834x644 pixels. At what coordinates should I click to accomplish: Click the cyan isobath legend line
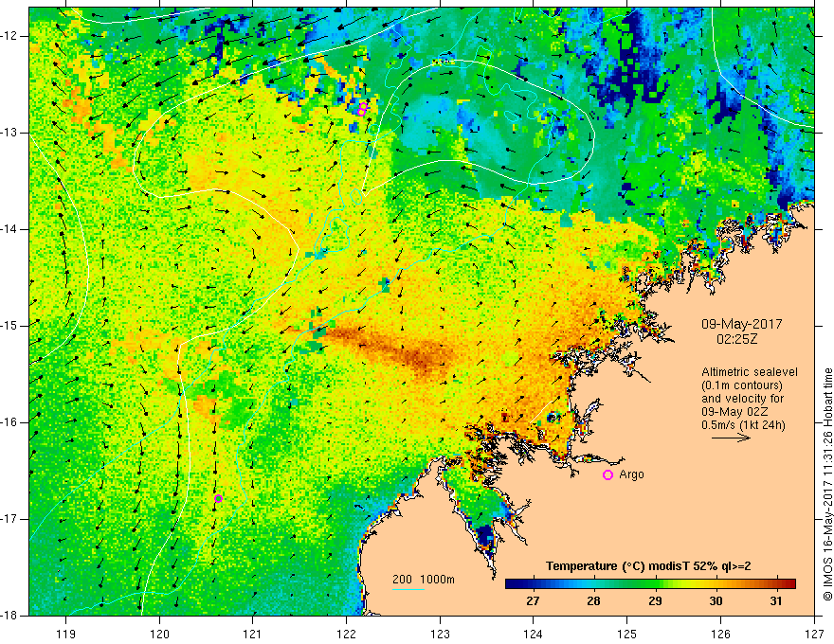pos(408,589)
